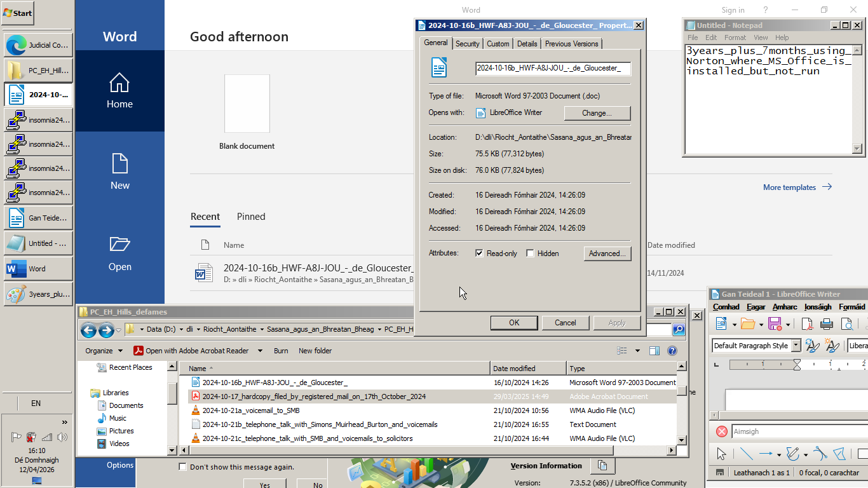Screen dimensions: 868x488
Task: Check the Hidden attribute checkbox
Action: [530, 254]
